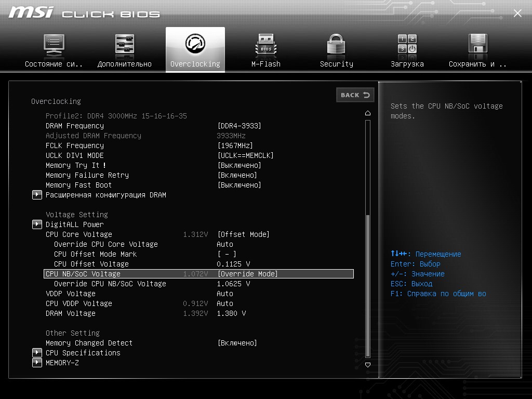Open the FCLK Frequency [1967MHz] selector
This screenshot has height=399, width=532.
point(235,145)
